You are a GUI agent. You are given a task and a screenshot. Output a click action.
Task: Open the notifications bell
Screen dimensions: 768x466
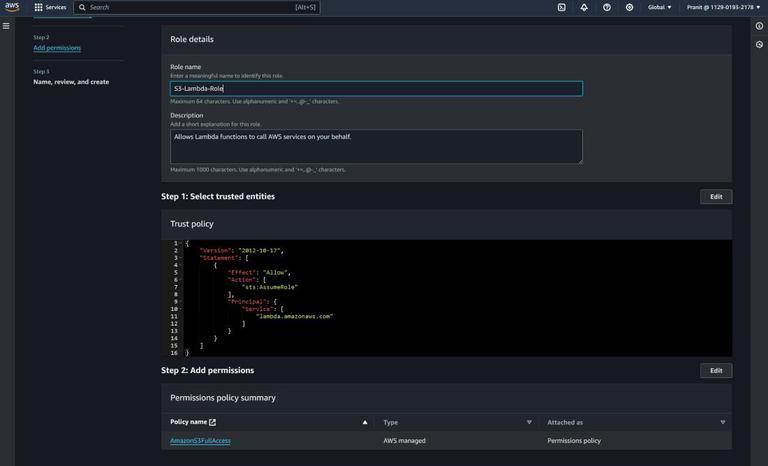point(584,7)
